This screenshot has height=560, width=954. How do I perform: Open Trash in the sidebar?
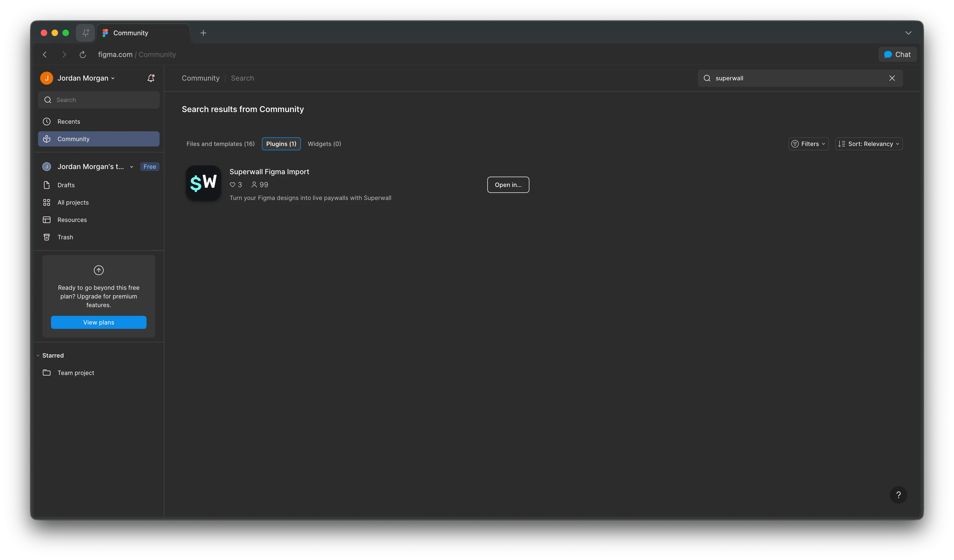99,237
